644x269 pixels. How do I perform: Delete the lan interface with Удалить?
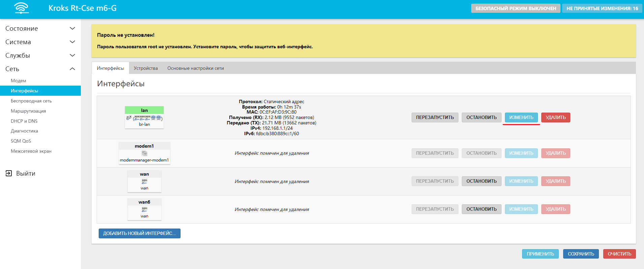555,117
